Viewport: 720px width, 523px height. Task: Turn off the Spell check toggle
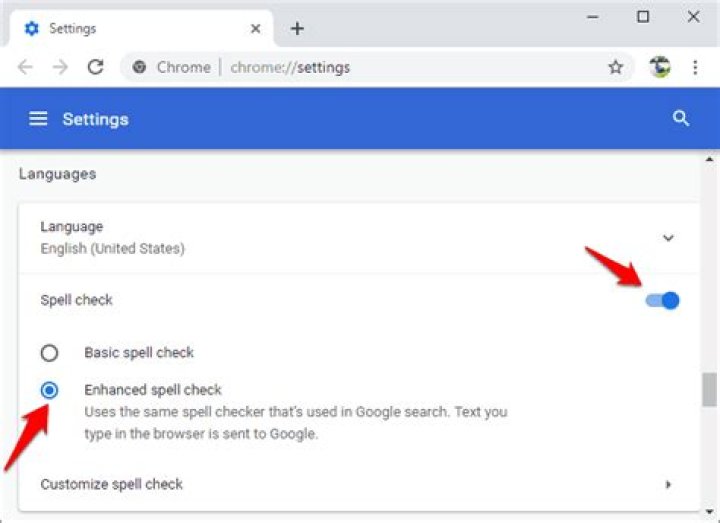pyautogui.click(x=662, y=300)
